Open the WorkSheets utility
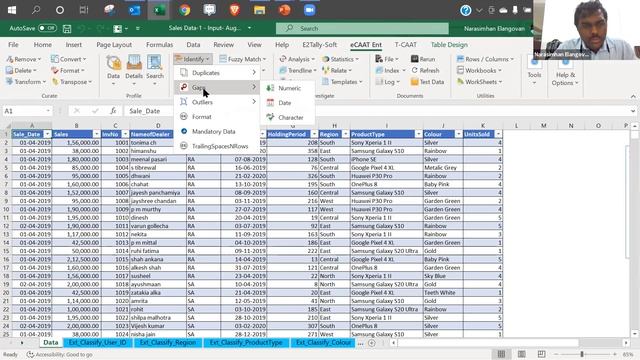This screenshot has width=640, height=360. (480, 82)
